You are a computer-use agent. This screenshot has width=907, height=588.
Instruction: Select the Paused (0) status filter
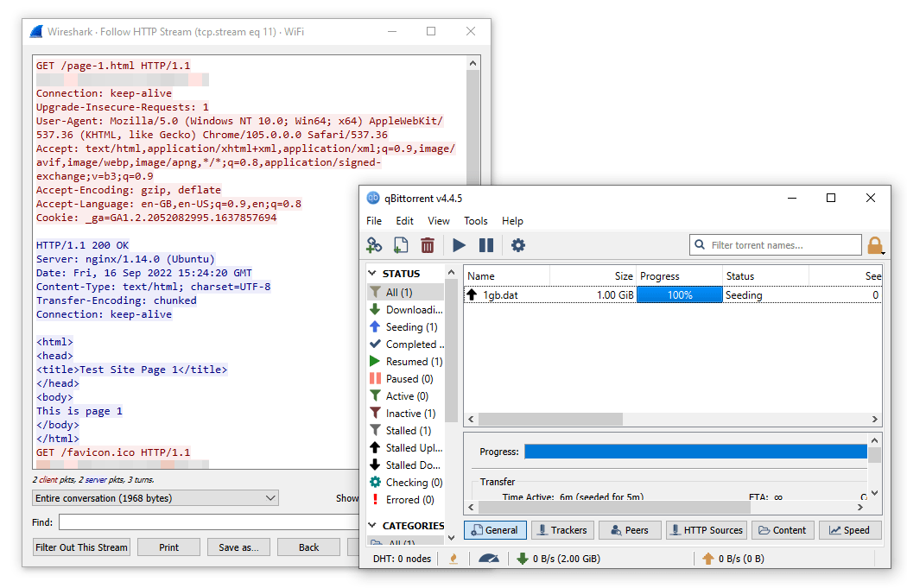(405, 379)
